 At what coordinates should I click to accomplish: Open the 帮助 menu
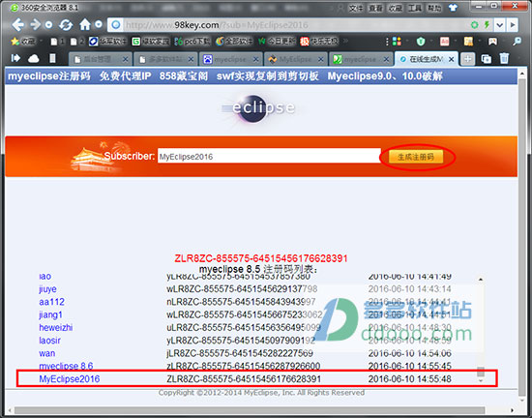point(434,8)
